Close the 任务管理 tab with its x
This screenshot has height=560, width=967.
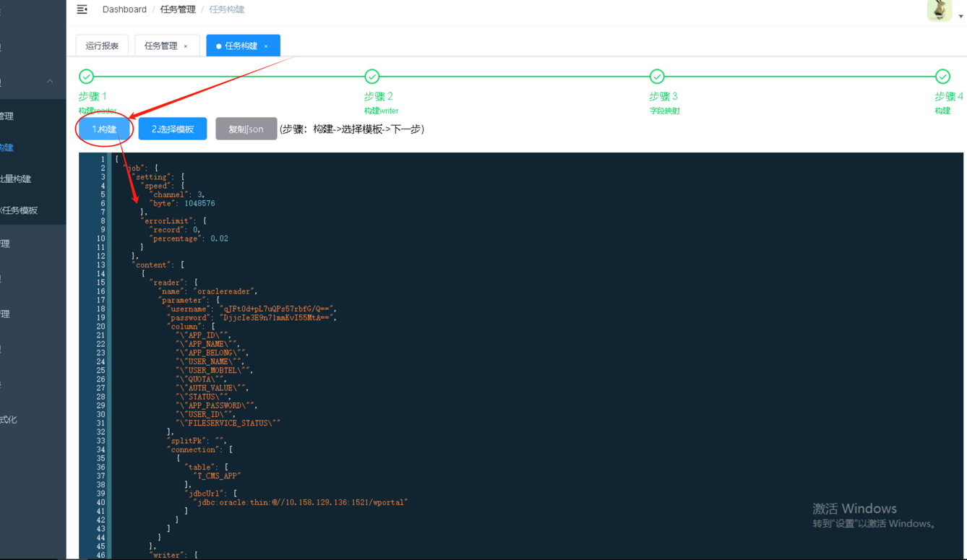pyautogui.click(x=186, y=46)
